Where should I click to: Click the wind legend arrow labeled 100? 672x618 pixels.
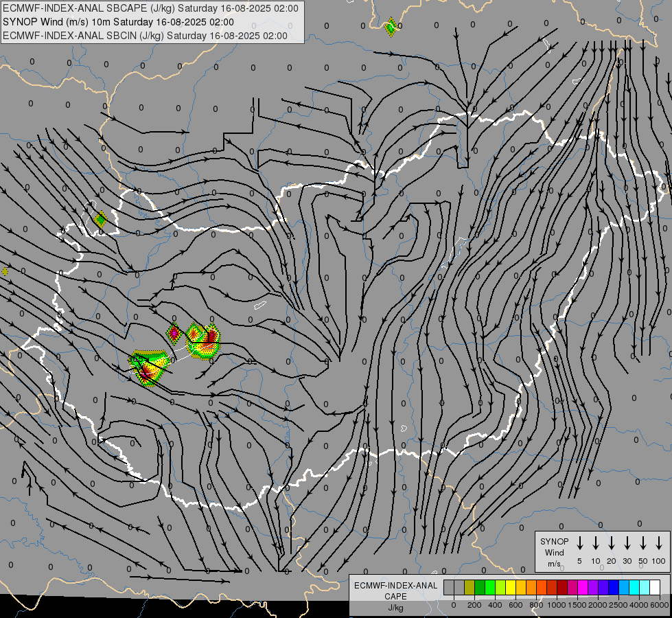[659, 543]
